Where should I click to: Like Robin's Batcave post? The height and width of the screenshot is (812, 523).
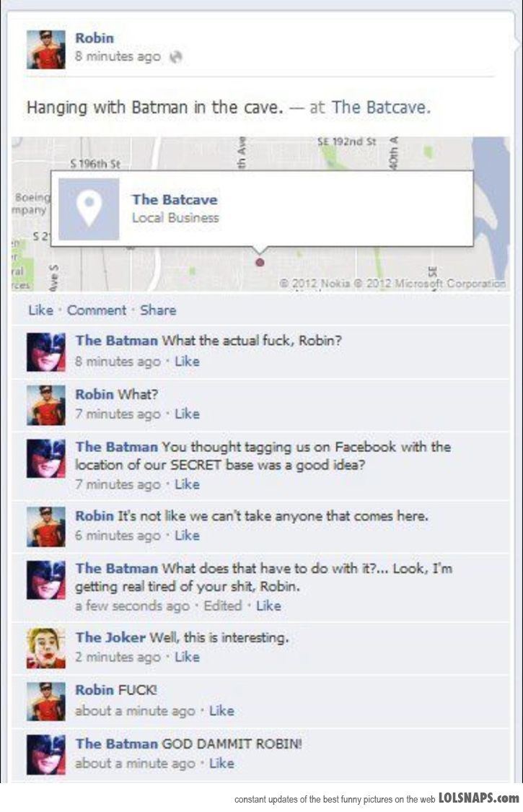[40, 310]
